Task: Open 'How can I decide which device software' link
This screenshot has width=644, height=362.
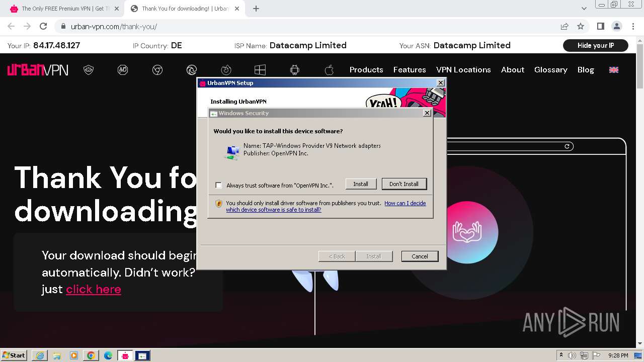Action: (326, 207)
